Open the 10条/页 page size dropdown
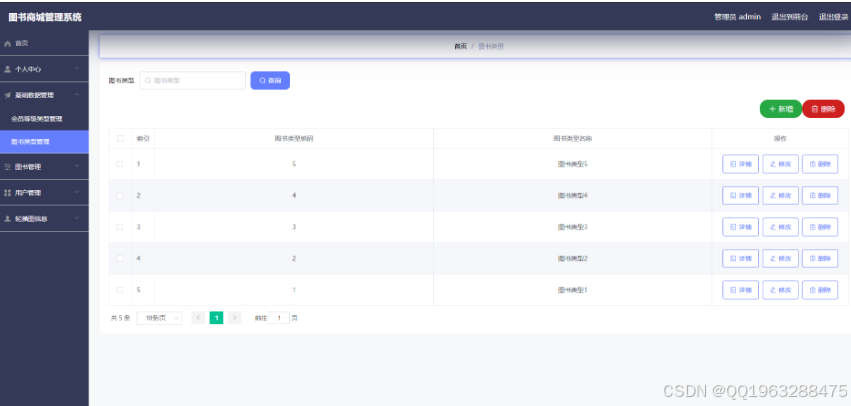Screen dimensions: 851x406 pos(160,318)
